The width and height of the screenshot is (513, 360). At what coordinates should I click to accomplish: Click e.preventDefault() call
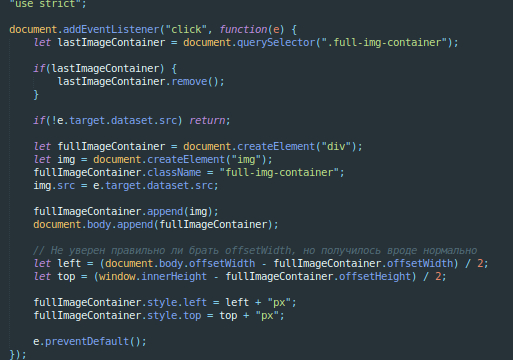click(90, 342)
